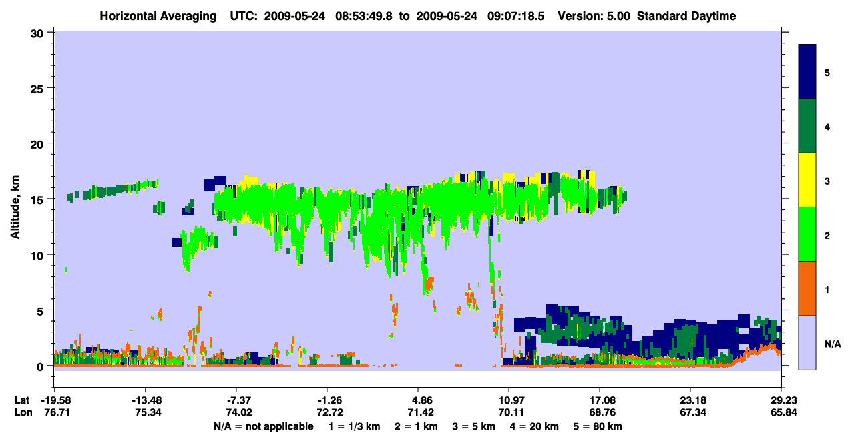The height and width of the screenshot is (445, 868).
Task: Click 'Standard Daytime' in the title
Action: (x=686, y=16)
